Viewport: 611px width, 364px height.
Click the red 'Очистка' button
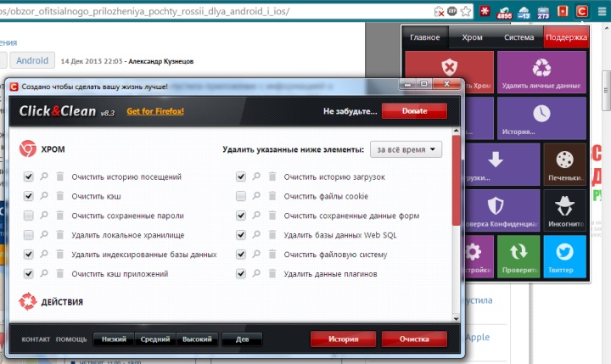click(414, 339)
